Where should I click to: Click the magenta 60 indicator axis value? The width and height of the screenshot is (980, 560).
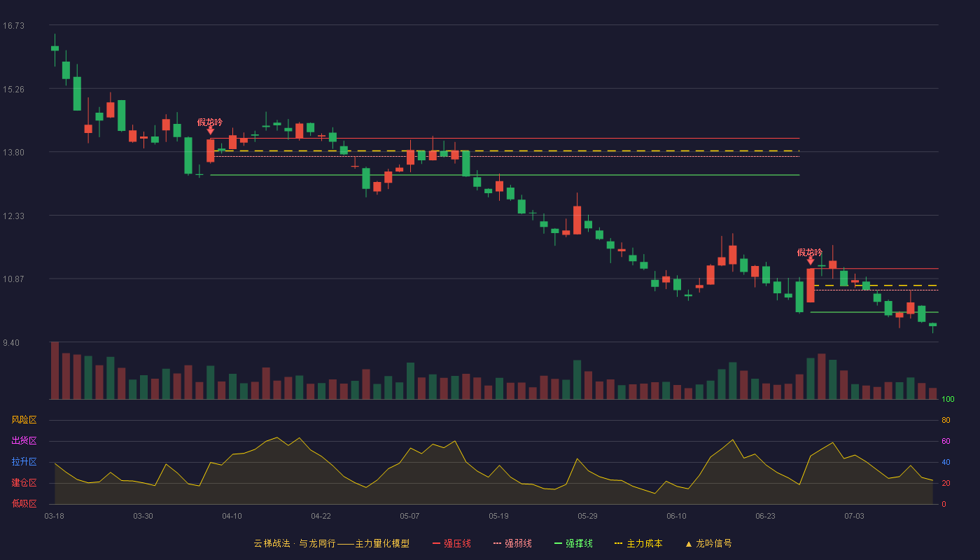946,441
